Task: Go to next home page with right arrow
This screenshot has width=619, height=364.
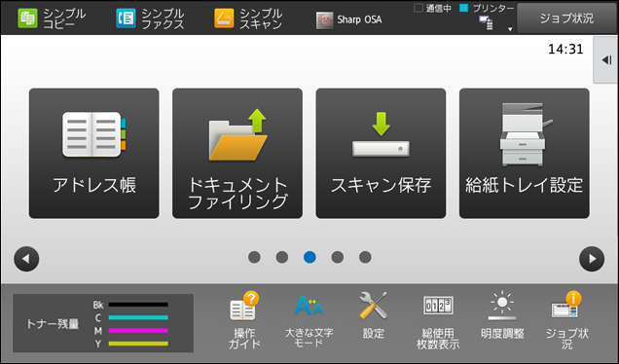Action: 592,259
